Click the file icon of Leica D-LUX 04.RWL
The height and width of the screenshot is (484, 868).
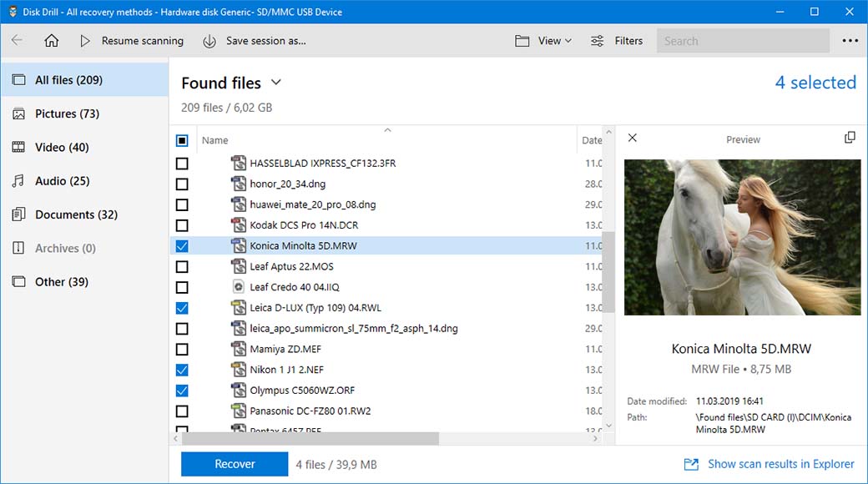click(x=239, y=308)
